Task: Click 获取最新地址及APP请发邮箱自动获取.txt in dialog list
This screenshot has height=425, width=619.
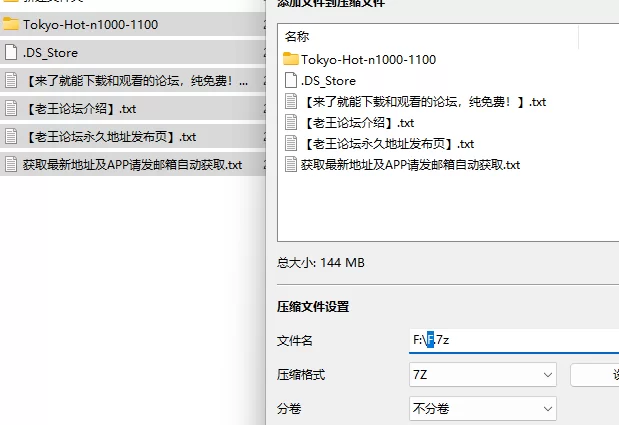Action: [411, 164]
